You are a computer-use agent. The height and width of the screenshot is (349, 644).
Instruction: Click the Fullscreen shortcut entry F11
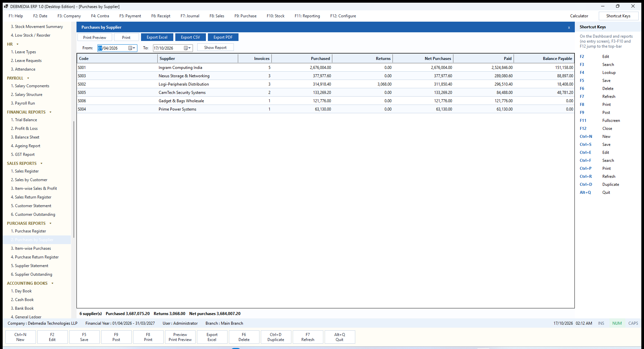pos(600,121)
